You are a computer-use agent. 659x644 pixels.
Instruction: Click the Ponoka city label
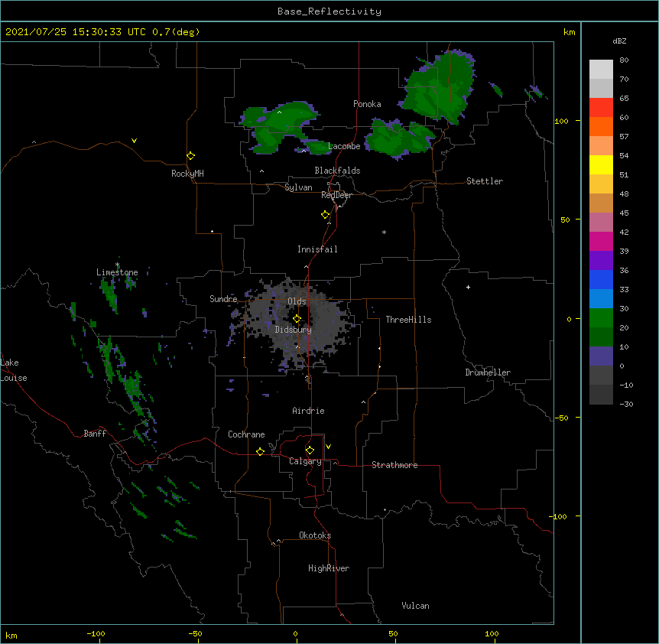point(367,104)
